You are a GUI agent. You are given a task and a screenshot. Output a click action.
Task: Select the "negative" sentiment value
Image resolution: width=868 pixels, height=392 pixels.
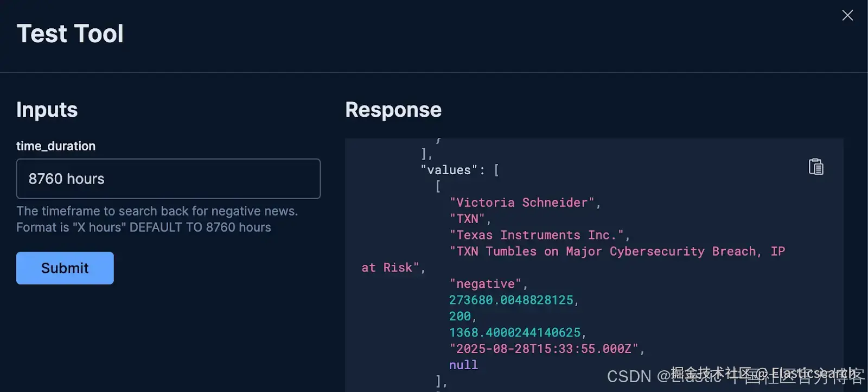(x=485, y=284)
